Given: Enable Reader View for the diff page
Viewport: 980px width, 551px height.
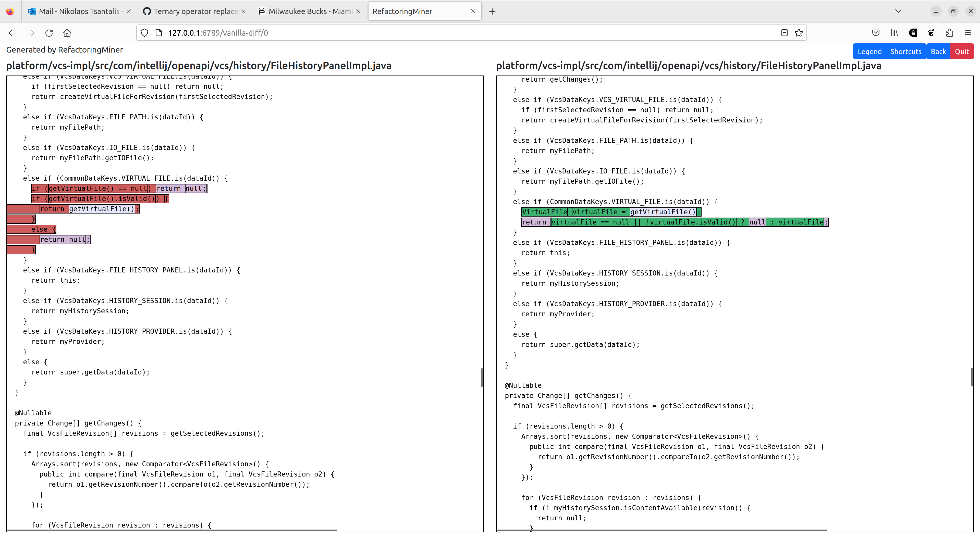Looking at the screenshot, I should 784,33.
